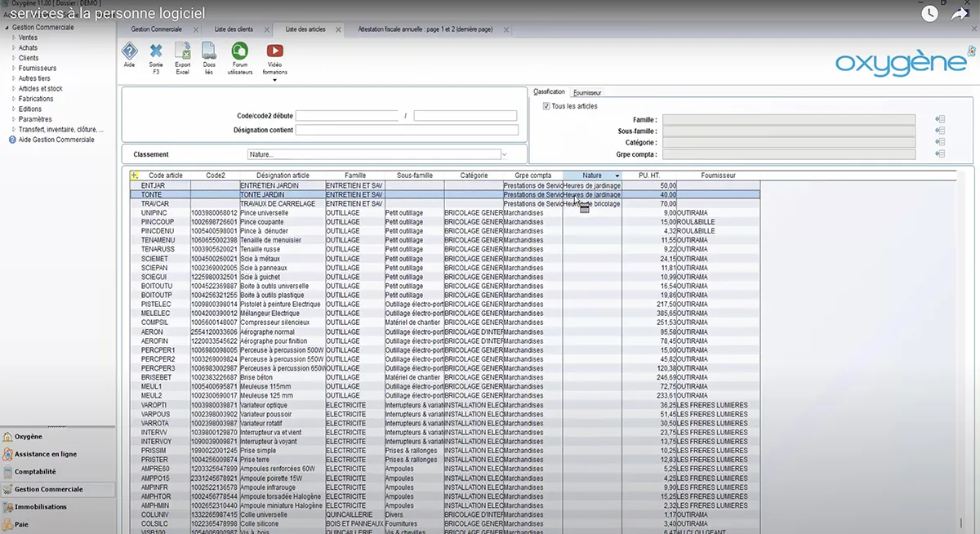Click the Nature column sort arrow
This screenshot has width=980, height=534.
[x=617, y=176]
